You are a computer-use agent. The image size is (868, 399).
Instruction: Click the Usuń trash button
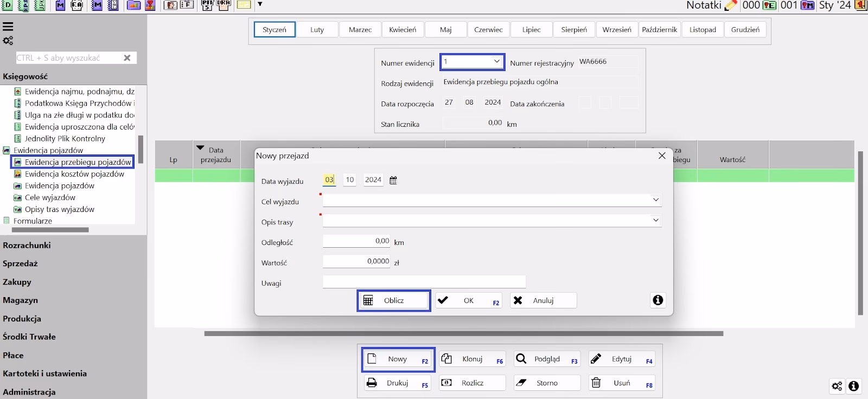tap(622, 383)
